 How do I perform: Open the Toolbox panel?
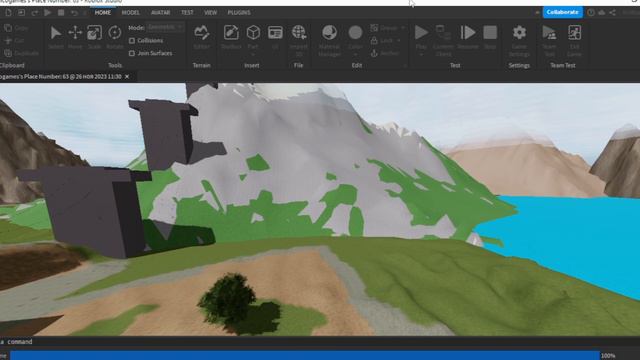(231, 33)
